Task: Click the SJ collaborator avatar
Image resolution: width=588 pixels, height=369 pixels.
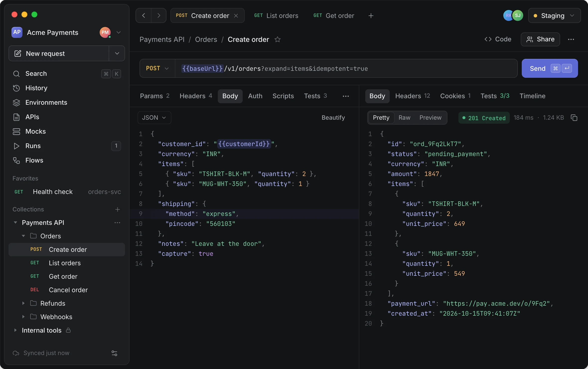Action: click(518, 15)
